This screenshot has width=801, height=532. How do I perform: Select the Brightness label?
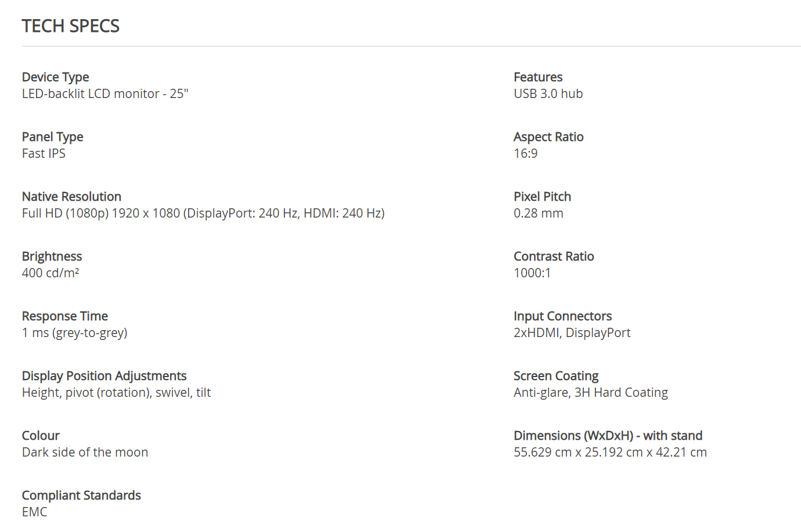[52, 256]
